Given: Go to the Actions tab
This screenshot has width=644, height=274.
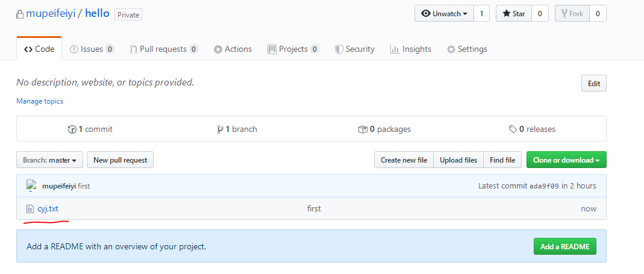Looking at the screenshot, I should pos(233,49).
